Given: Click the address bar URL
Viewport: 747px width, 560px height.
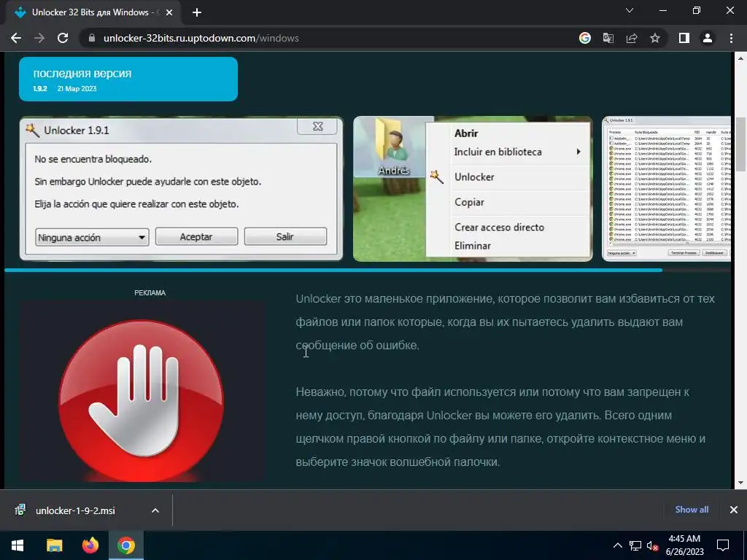Looking at the screenshot, I should pos(201,39).
